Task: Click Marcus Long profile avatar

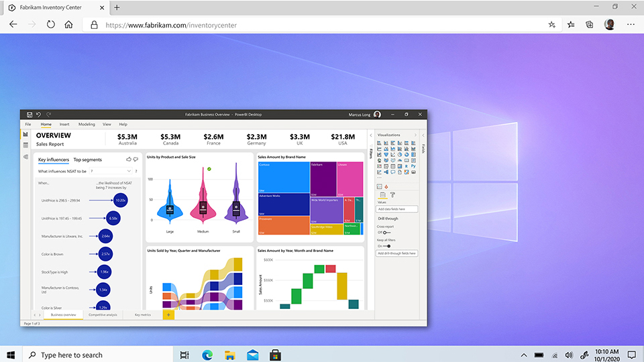Action: click(x=377, y=115)
